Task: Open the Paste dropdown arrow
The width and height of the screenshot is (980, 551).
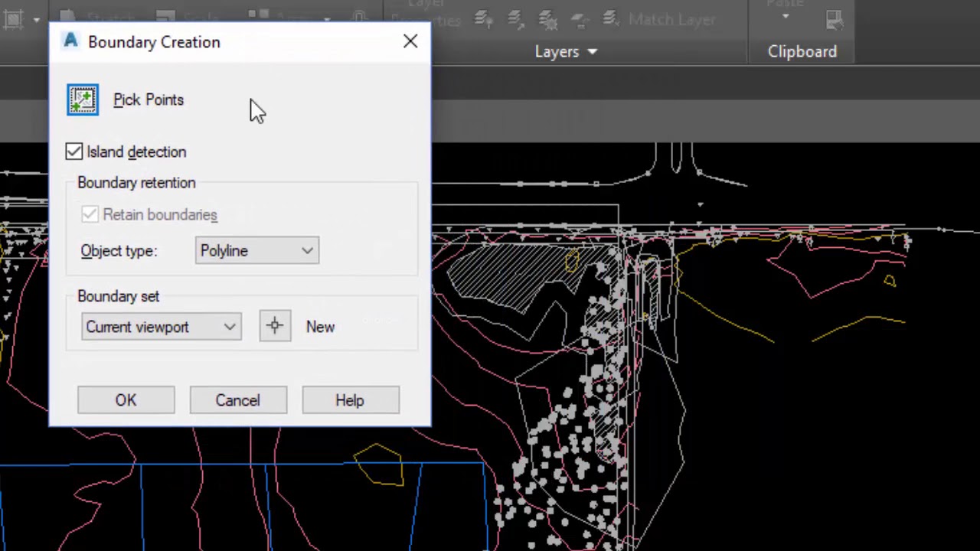Action: pos(785,16)
